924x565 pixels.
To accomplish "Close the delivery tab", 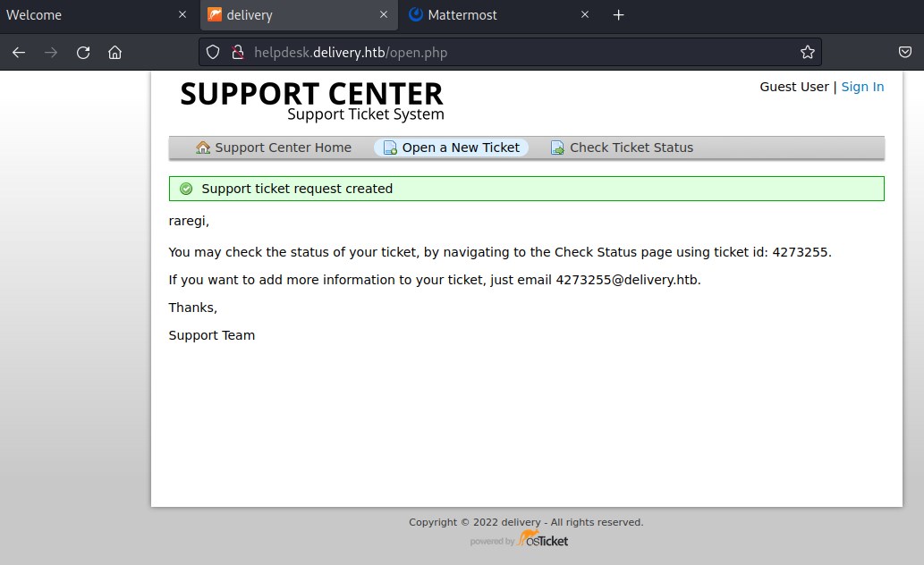I will coord(384,15).
